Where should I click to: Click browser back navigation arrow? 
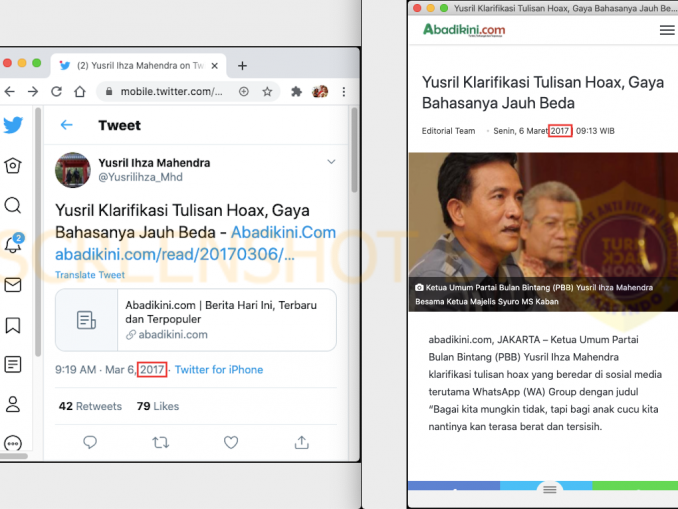pyautogui.click(x=10, y=91)
